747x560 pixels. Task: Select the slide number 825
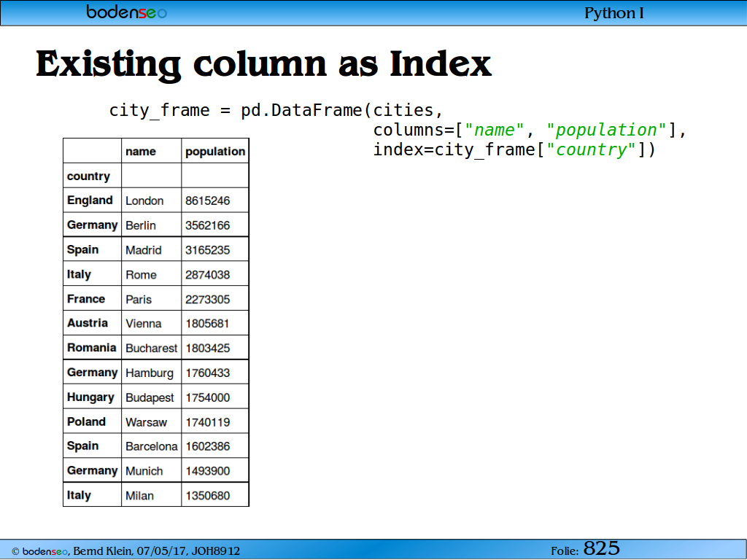coord(602,548)
